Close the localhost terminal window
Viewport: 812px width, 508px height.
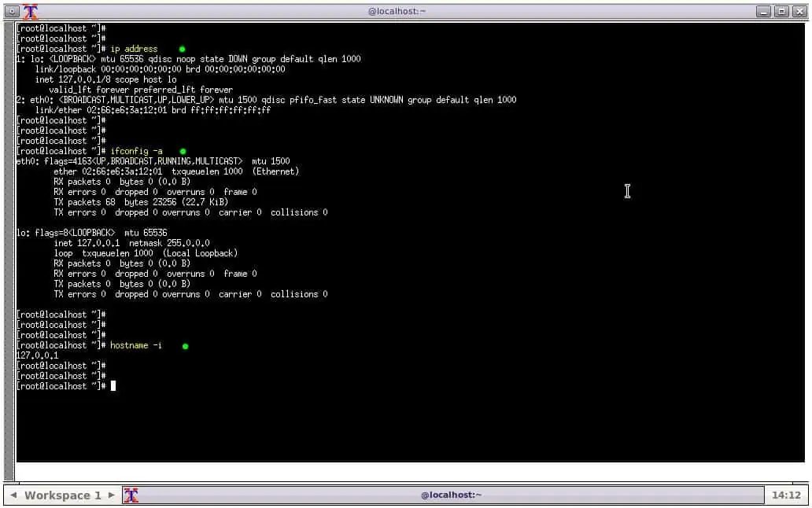tap(799, 11)
